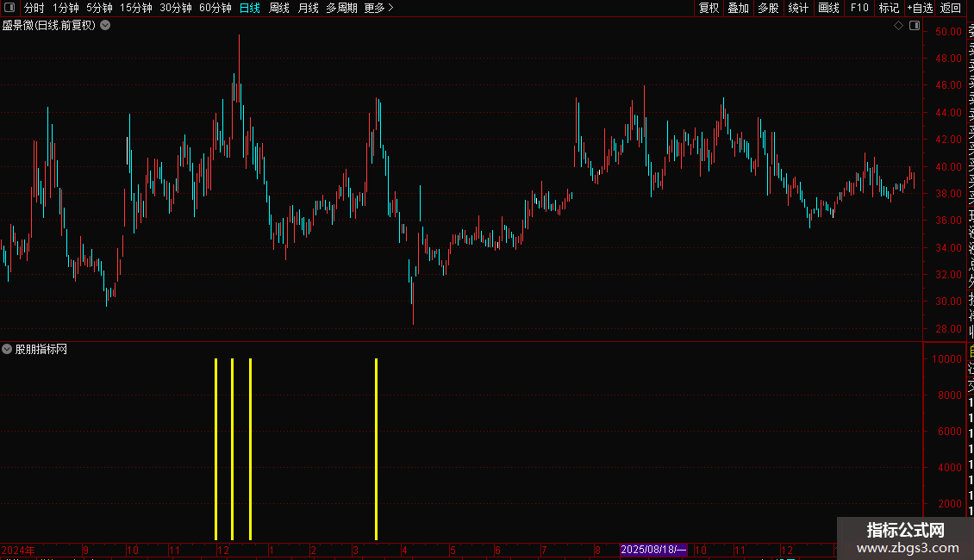The height and width of the screenshot is (560, 974).
Task: Open the 多股 multi-stock view
Action: 768,8
